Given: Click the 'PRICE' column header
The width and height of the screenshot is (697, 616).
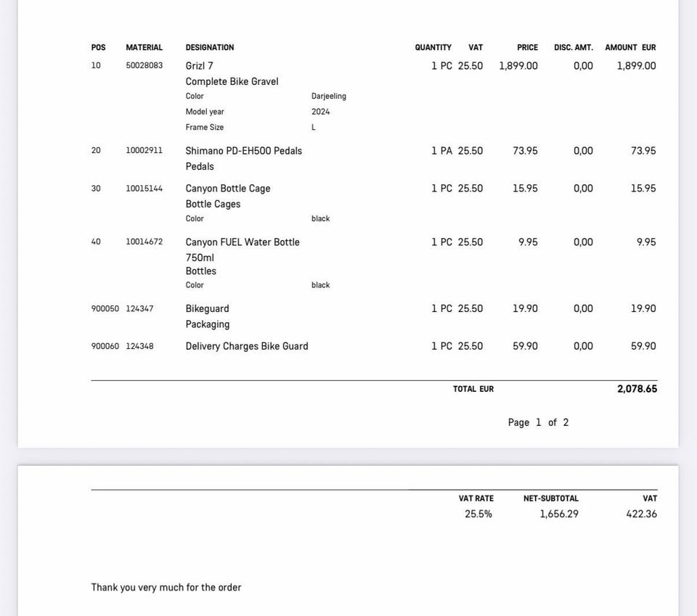Looking at the screenshot, I should pos(527,47).
